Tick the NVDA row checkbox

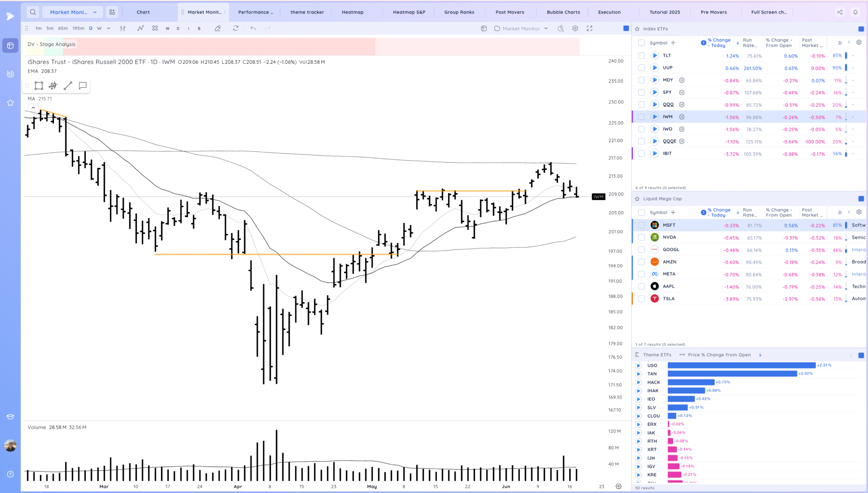point(641,237)
